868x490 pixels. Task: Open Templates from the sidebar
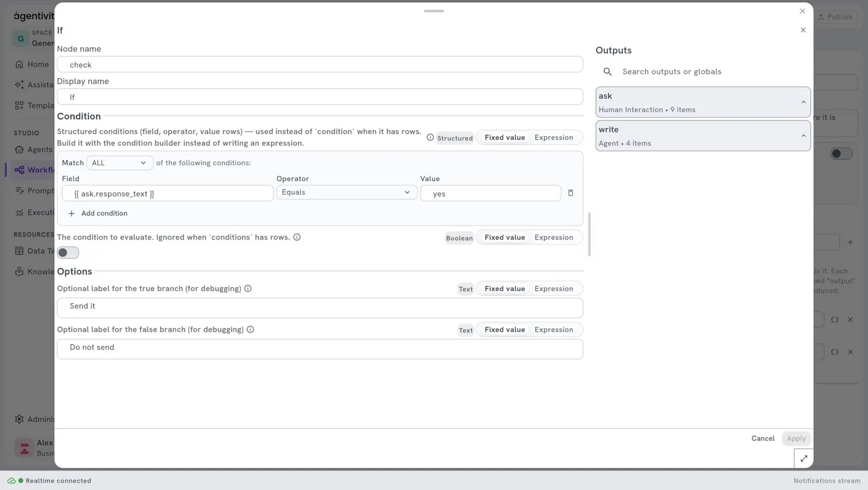click(x=34, y=106)
